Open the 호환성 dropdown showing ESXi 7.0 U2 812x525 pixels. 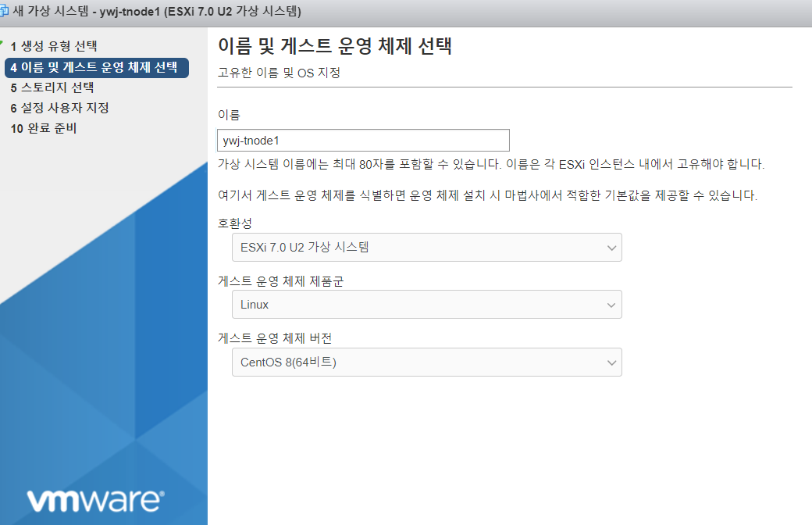point(427,247)
